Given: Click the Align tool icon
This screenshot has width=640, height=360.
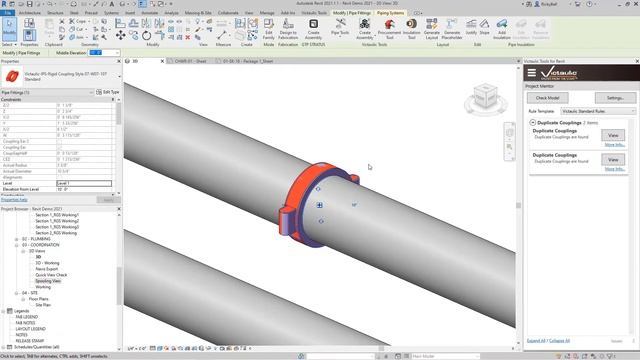Looking at the screenshot, I should click(120, 23).
